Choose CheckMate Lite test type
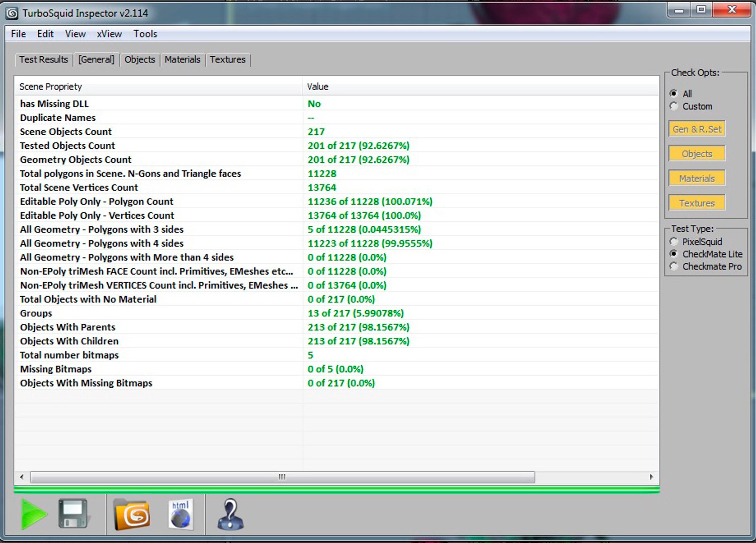This screenshot has width=756, height=543. 706,254
